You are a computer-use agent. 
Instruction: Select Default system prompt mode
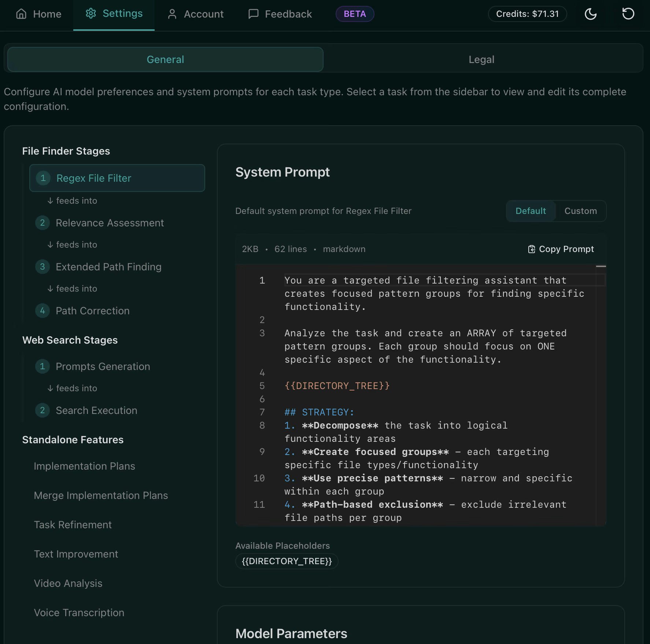pyautogui.click(x=531, y=211)
